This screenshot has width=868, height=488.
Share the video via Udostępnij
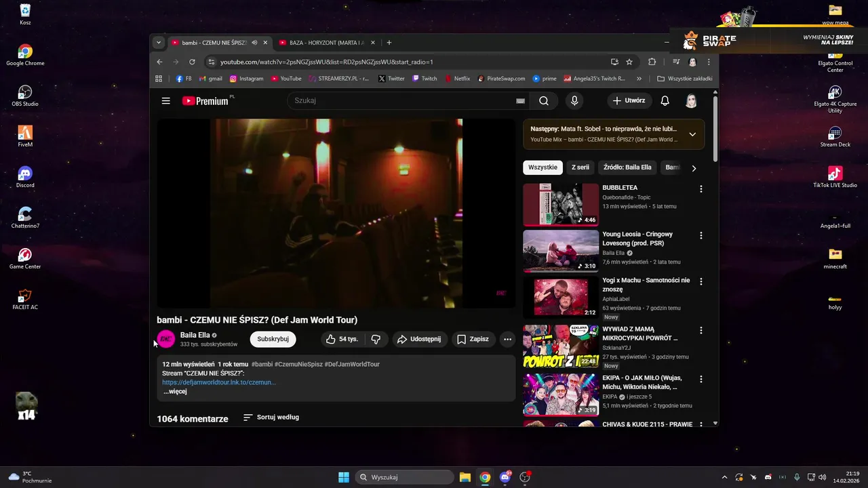[419, 339]
